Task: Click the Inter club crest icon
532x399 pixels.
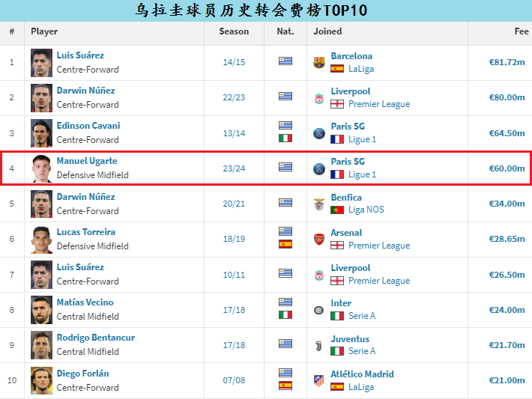Action: tap(319, 310)
